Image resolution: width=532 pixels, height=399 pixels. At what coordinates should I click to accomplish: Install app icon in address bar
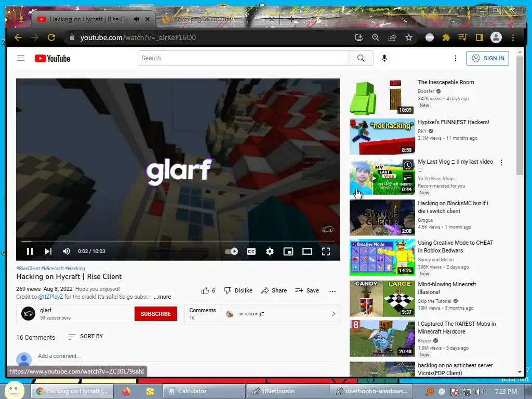point(358,37)
